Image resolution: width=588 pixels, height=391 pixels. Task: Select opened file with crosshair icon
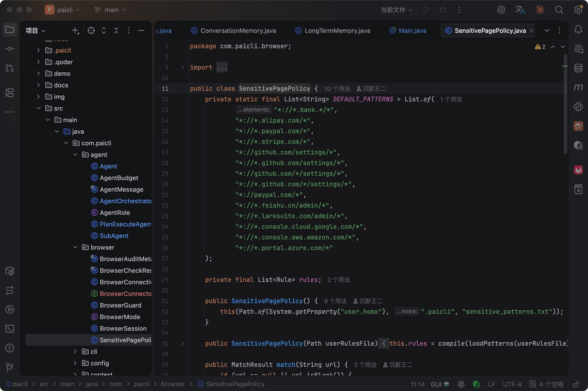(91, 31)
